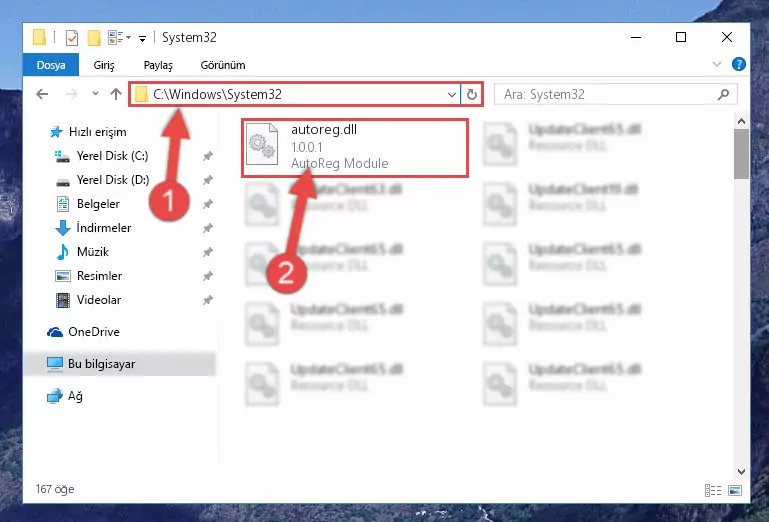
Task: Click the autoreg.dll gear file icon
Action: click(262, 144)
